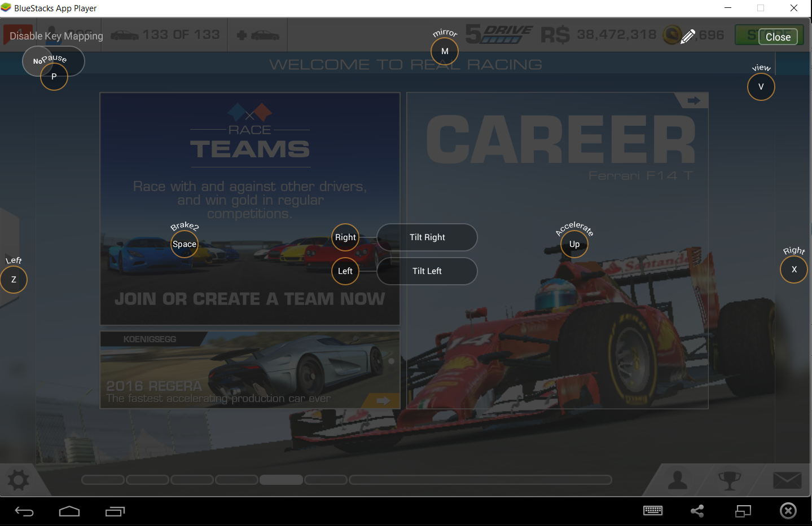Click Disable Key Mapping
This screenshot has height=526, width=812.
(x=56, y=36)
